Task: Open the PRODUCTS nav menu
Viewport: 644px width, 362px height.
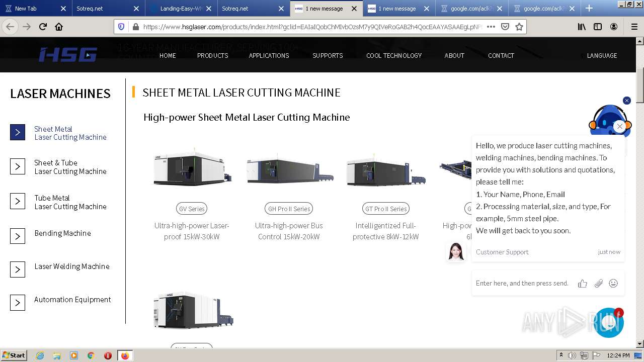Action: [212, 55]
